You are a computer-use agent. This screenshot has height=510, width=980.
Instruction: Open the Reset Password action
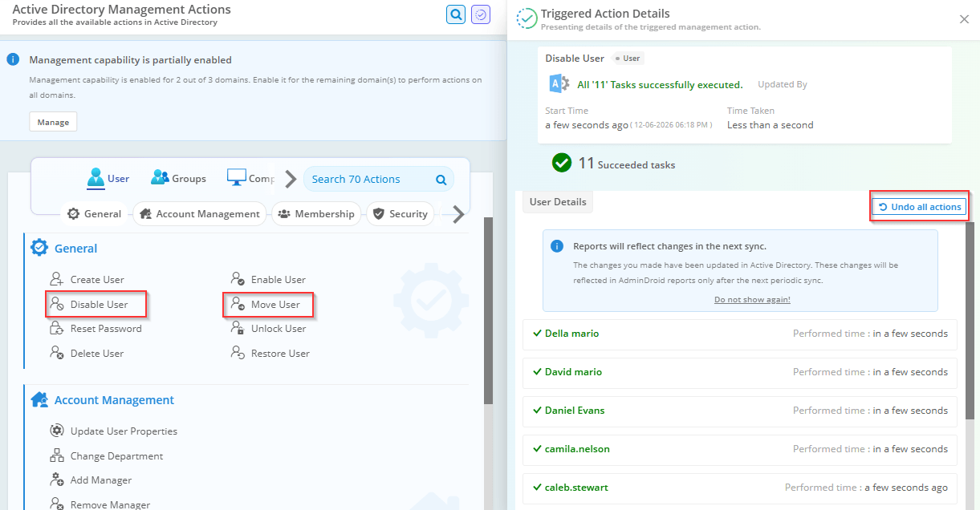(x=106, y=329)
